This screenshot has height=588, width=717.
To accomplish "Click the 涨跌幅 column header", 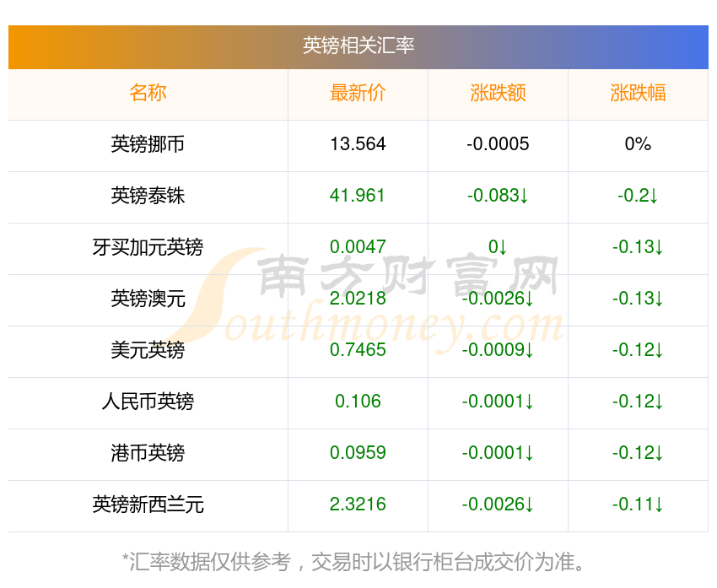I will click(x=638, y=93).
